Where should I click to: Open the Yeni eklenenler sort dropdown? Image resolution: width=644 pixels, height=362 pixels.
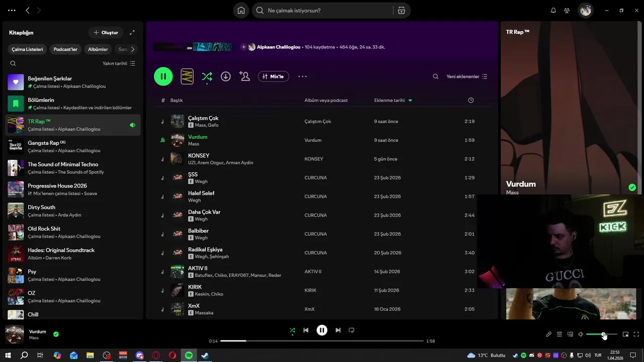tap(467, 76)
